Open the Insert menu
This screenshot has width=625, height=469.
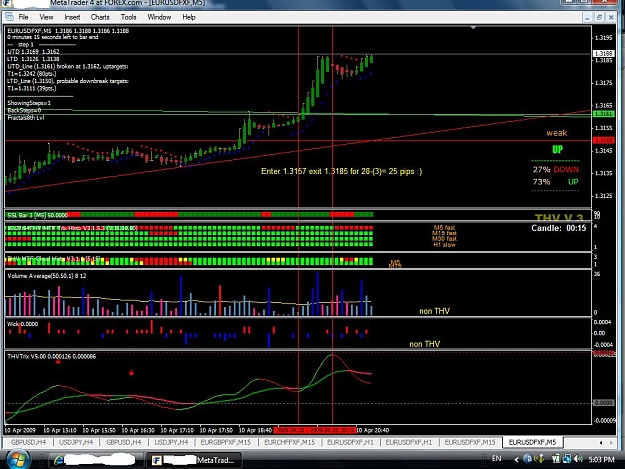pos(72,17)
